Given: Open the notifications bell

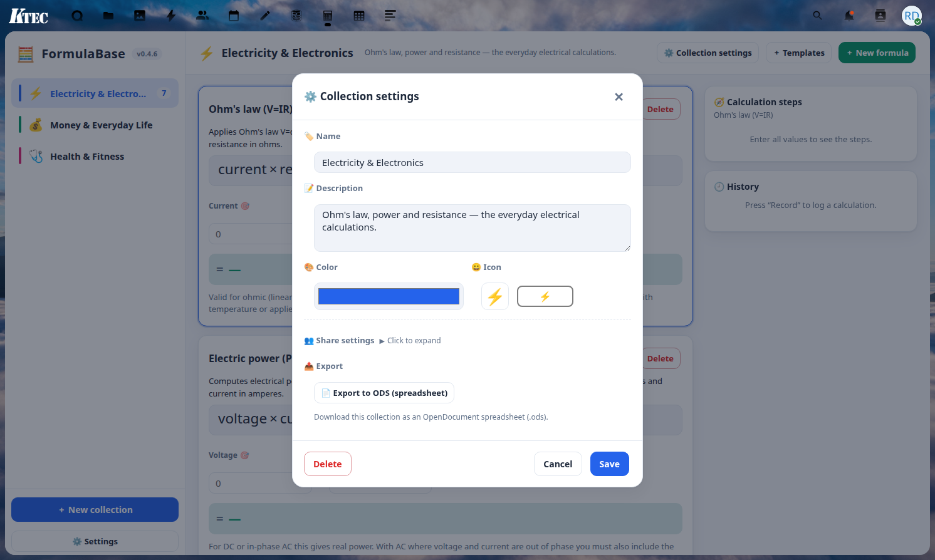Looking at the screenshot, I should tap(849, 16).
